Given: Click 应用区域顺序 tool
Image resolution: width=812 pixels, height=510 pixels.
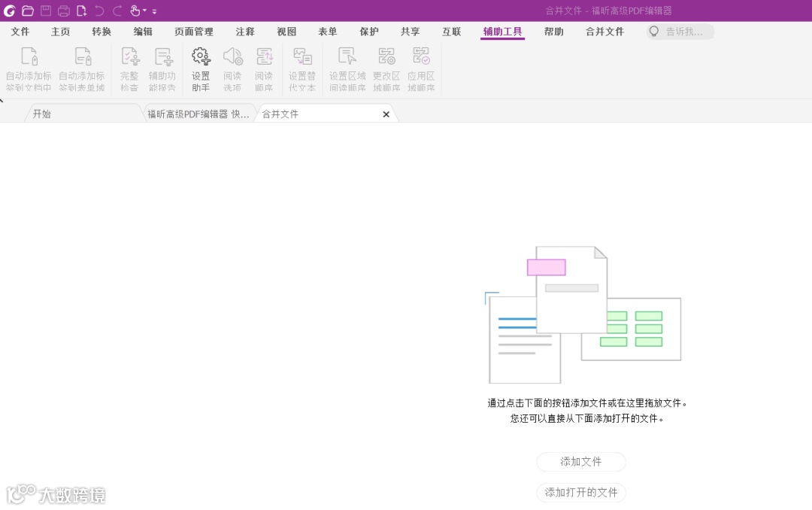Looking at the screenshot, I should (421, 69).
